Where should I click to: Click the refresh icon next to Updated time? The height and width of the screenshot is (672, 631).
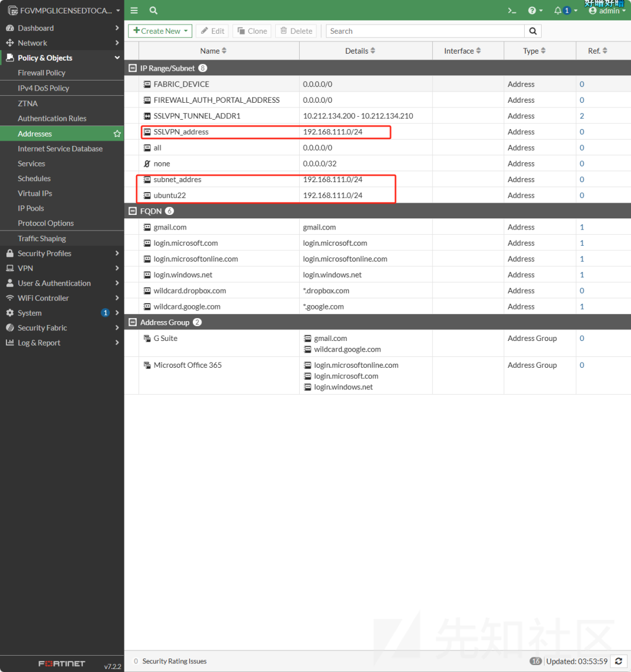pyautogui.click(x=619, y=661)
